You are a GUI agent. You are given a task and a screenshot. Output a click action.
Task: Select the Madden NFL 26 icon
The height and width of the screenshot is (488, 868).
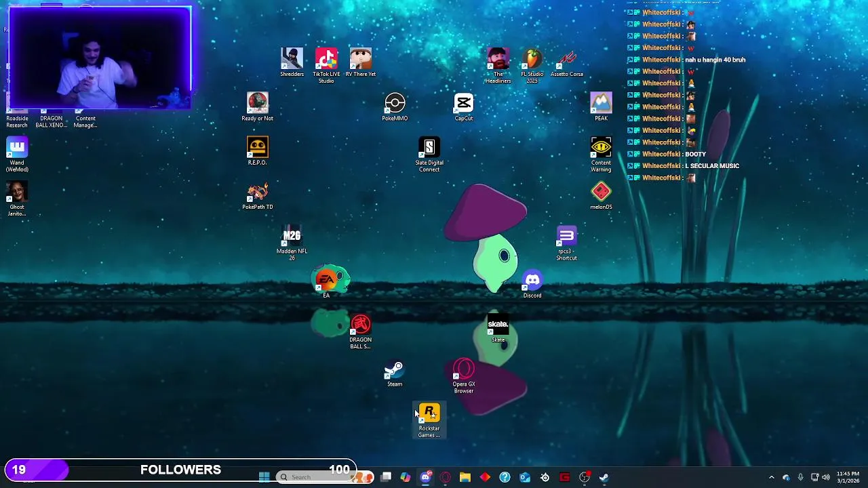(x=292, y=243)
